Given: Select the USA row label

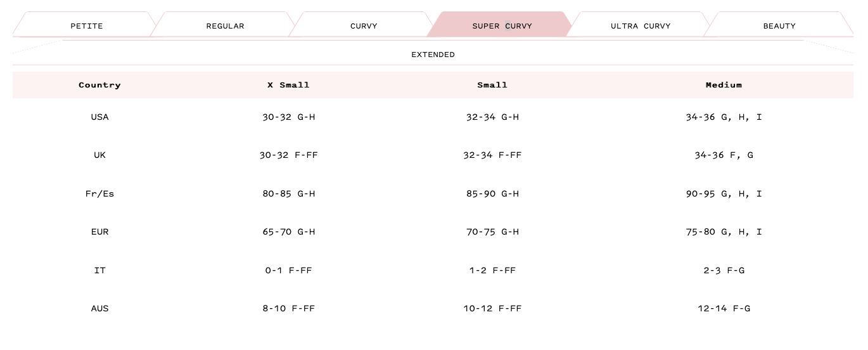Looking at the screenshot, I should coord(99,117).
